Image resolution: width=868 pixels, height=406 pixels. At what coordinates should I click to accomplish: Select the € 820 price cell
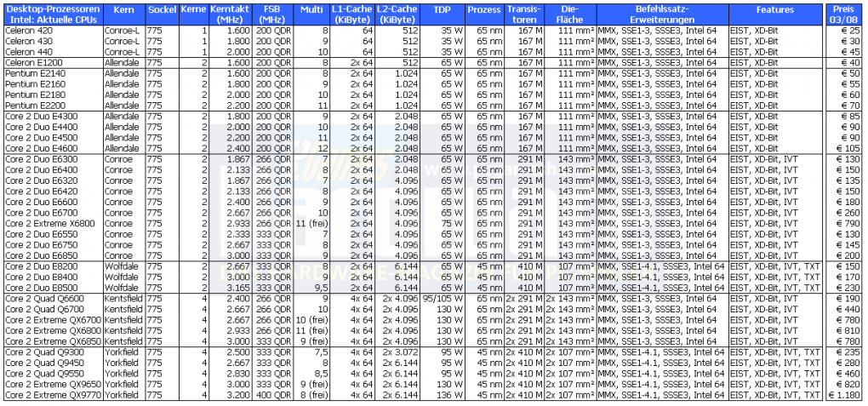tap(848, 384)
